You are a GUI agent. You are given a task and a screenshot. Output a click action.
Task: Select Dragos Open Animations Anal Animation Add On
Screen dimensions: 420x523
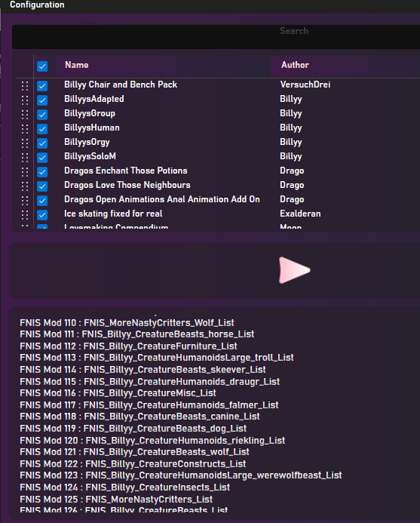(162, 199)
